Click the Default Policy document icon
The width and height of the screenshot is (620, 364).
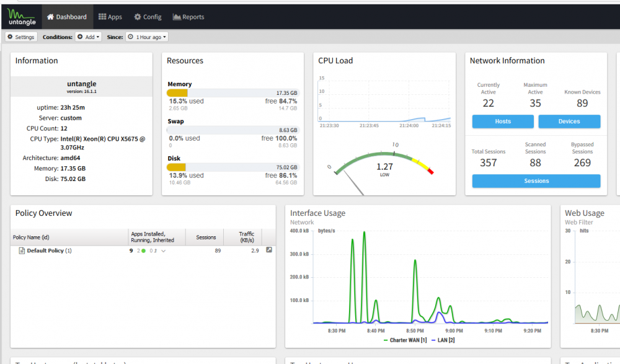(22, 251)
